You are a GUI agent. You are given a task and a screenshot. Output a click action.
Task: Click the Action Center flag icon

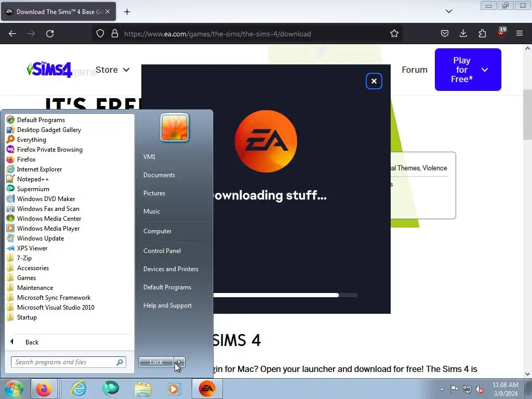point(454,389)
